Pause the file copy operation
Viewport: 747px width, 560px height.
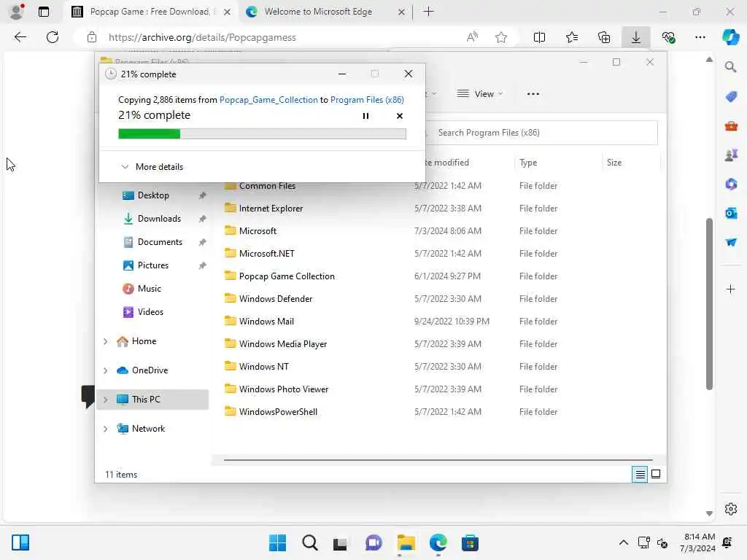coord(365,116)
